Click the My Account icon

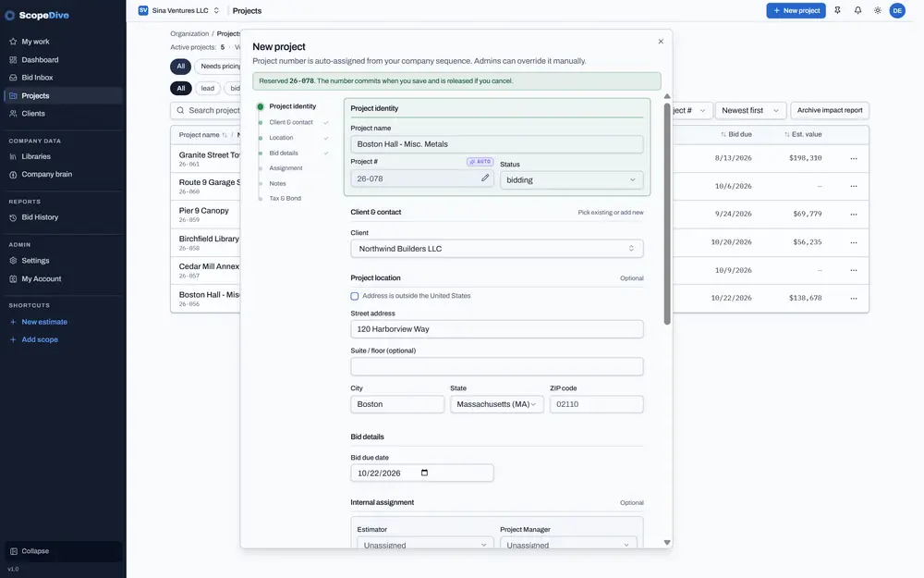pos(13,279)
